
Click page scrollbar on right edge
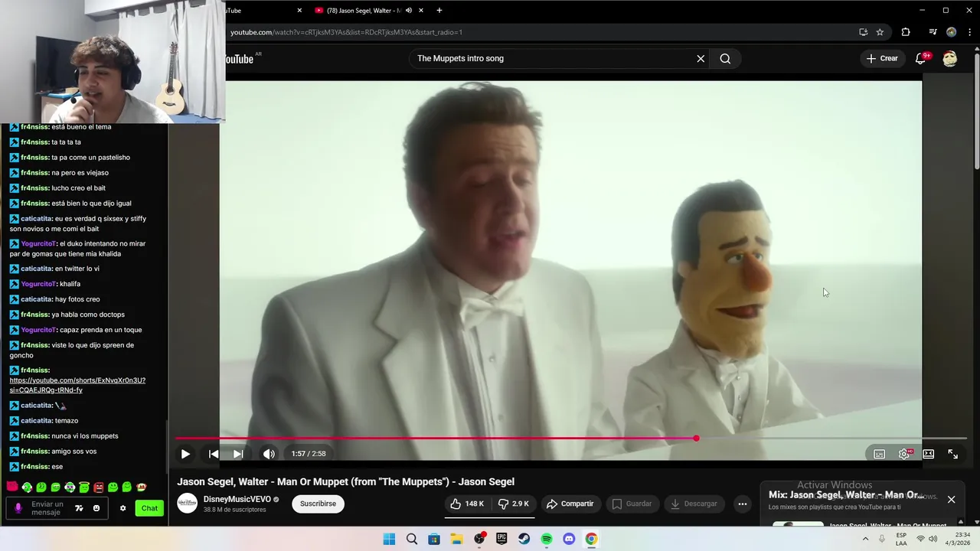(x=976, y=107)
